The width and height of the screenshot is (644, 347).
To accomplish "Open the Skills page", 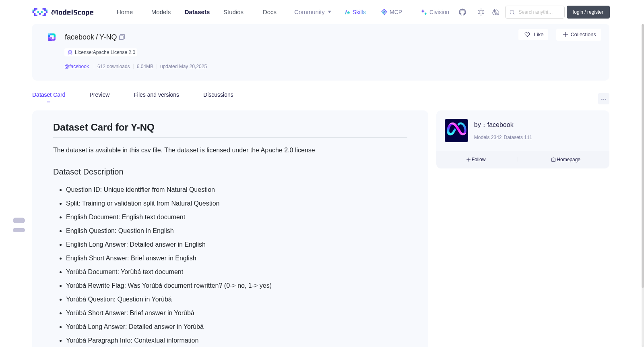I will (355, 12).
